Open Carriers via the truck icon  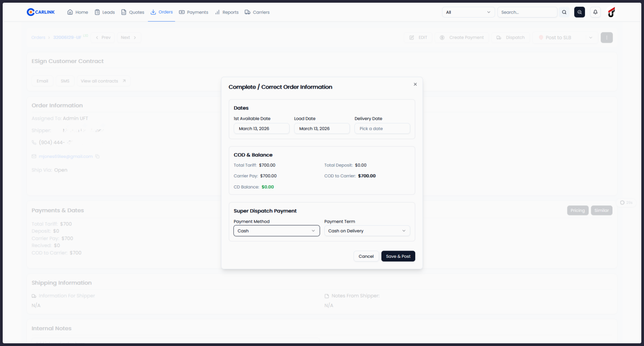246,12
